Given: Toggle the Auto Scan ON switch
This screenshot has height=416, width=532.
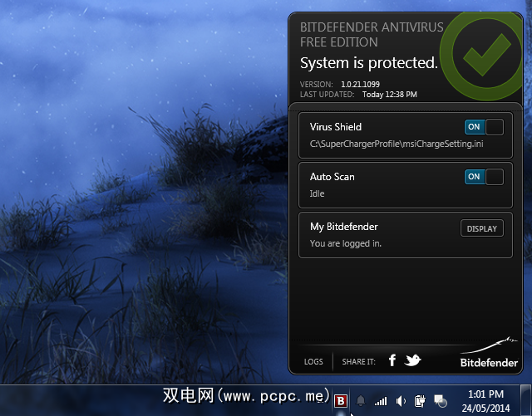Looking at the screenshot, I should point(484,177).
